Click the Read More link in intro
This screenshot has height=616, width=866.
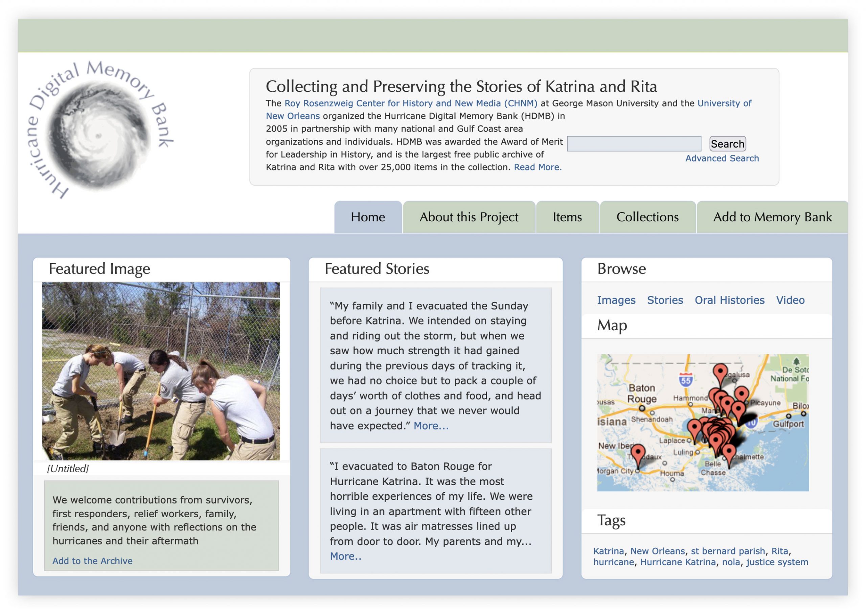[x=538, y=167]
